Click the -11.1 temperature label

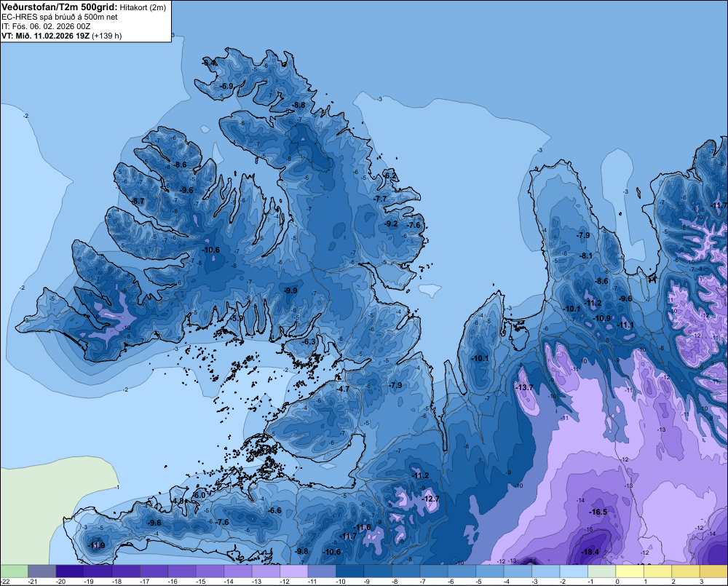pos(625,325)
